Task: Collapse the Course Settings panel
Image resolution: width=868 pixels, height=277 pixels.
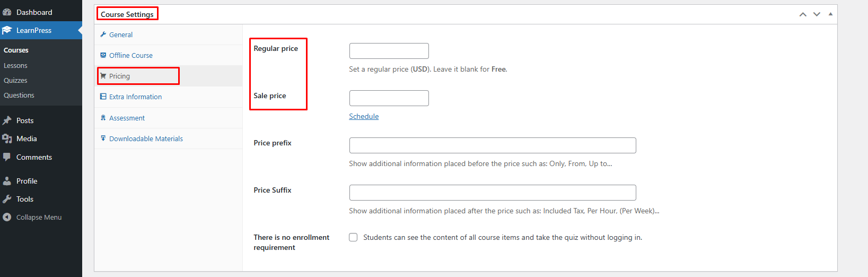Action: pyautogui.click(x=830, y=14)
